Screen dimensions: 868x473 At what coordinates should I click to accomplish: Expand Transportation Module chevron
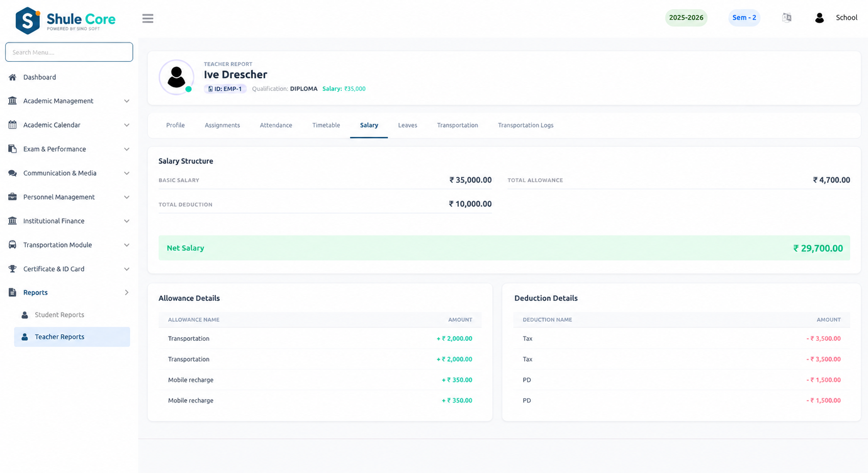(127, 245)
